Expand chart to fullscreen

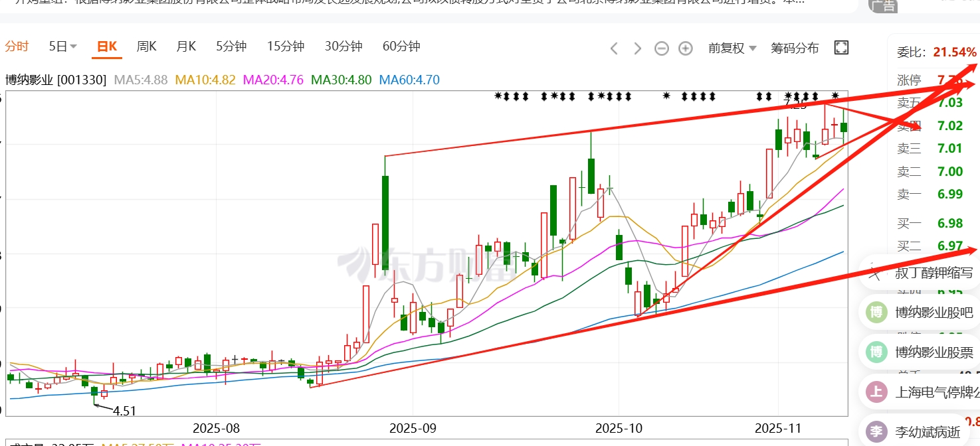click(841, 48)
